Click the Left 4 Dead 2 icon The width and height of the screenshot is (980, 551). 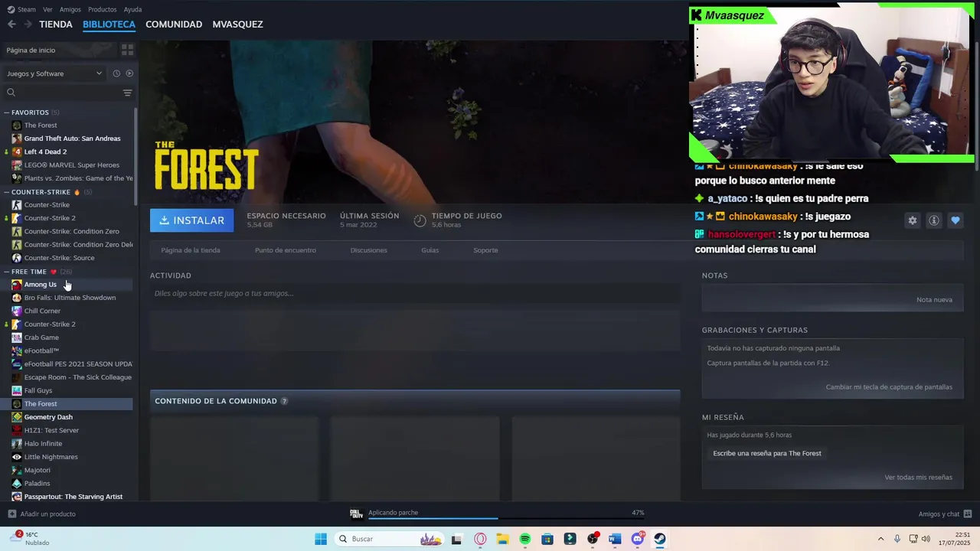pyautogui.click(x=17, y=152)
